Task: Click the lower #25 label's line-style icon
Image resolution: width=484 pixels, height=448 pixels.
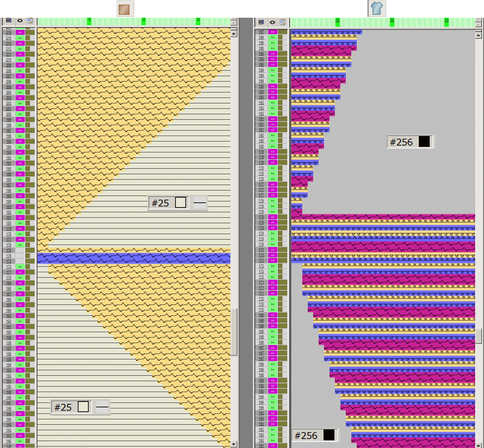Action: (101, 407)
